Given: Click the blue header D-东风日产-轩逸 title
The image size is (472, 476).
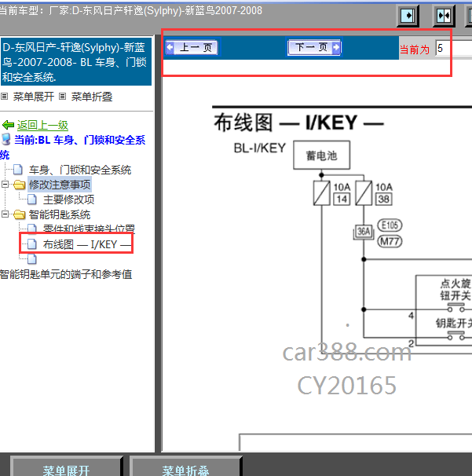Looking at the screenshot, I should tap(76, 62).
